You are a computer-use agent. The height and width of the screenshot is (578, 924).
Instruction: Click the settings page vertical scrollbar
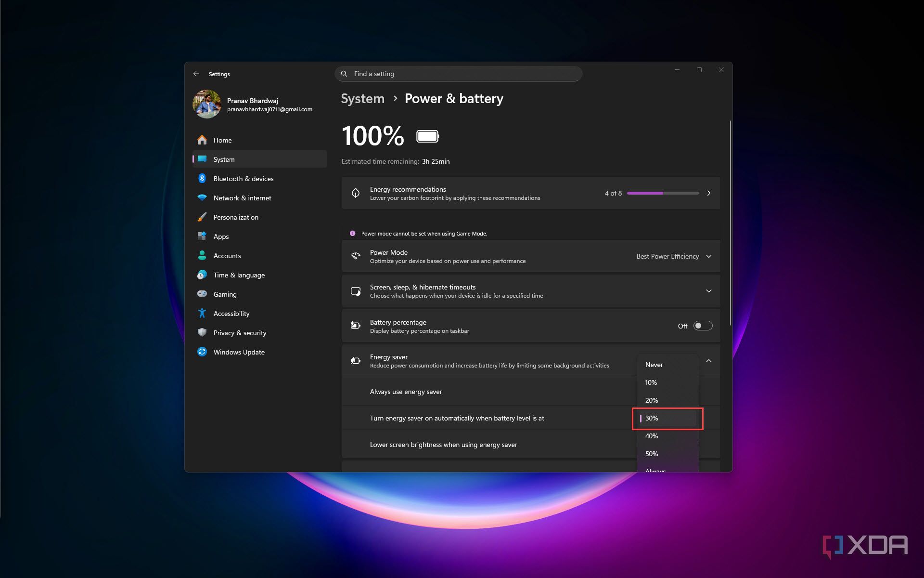[730, 223]
